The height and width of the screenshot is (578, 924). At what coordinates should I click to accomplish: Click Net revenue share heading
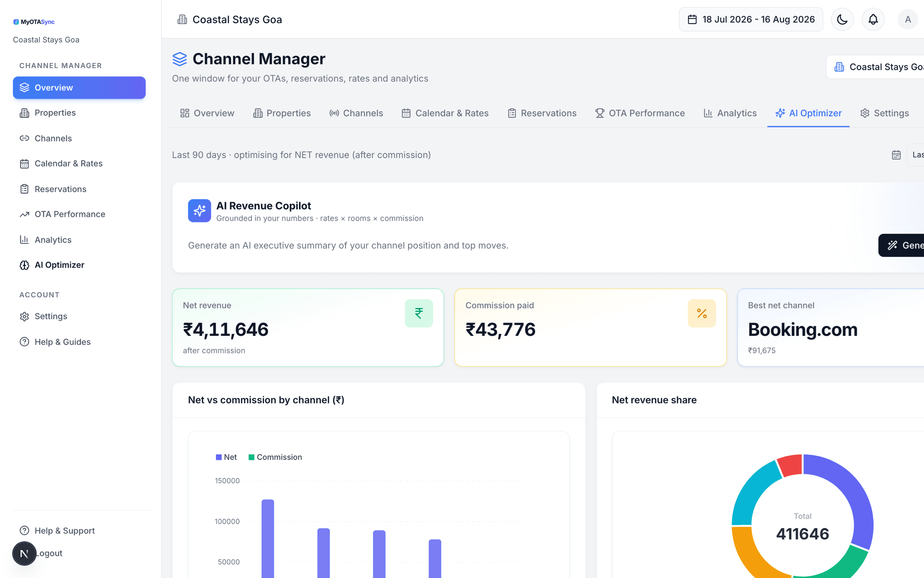pyautogui.click(x=654, y=400)
